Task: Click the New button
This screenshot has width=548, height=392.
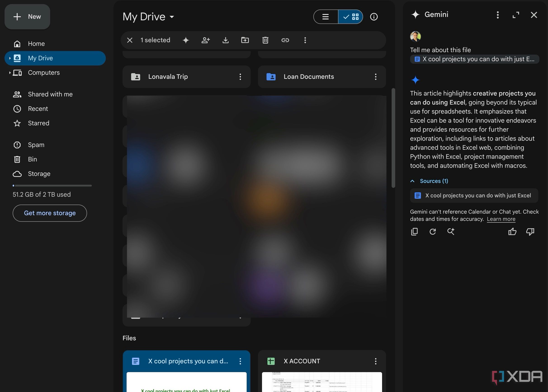Action: [27, 17]
